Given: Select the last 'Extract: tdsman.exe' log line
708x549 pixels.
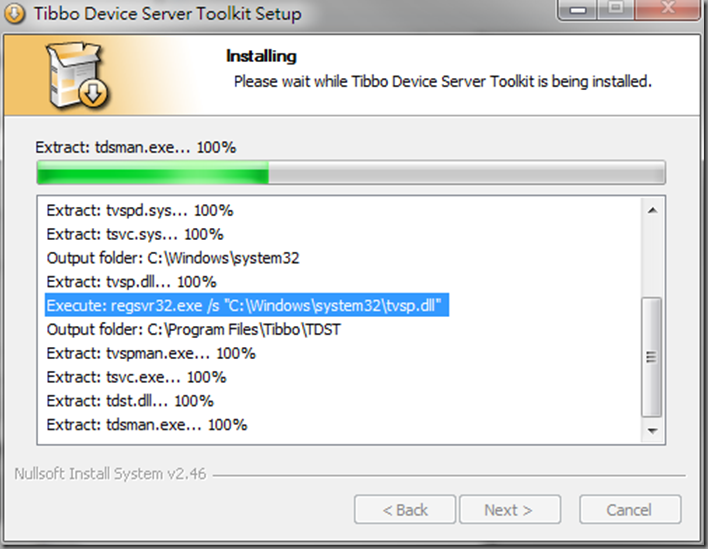Looking at the screenshot, I should (x=147, y=425).
